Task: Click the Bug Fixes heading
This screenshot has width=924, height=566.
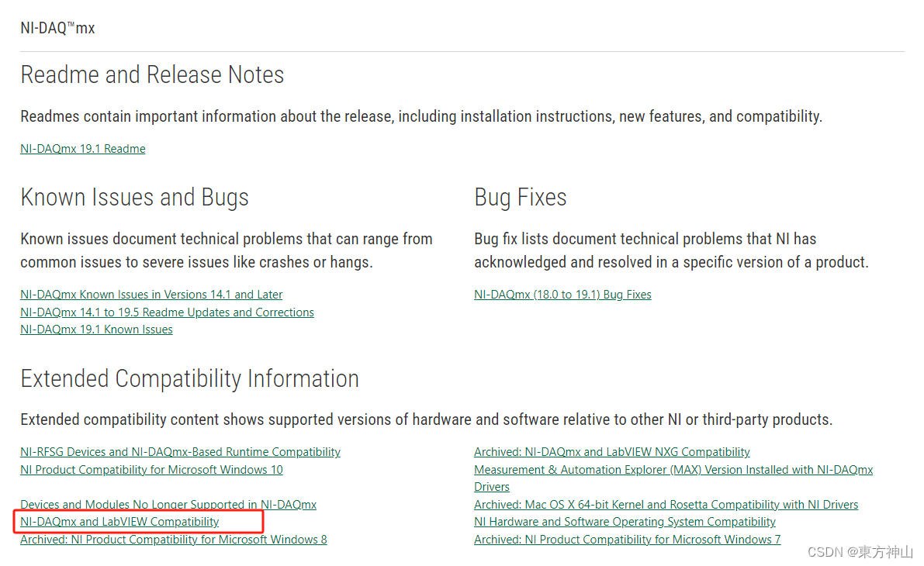Action: tap(521, 197)
